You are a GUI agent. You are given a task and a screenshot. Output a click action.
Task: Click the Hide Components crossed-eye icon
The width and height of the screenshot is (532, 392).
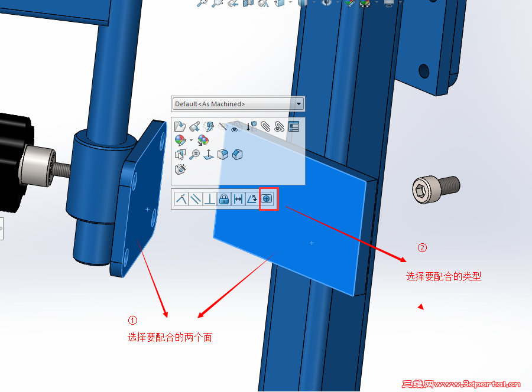point(223,127)
